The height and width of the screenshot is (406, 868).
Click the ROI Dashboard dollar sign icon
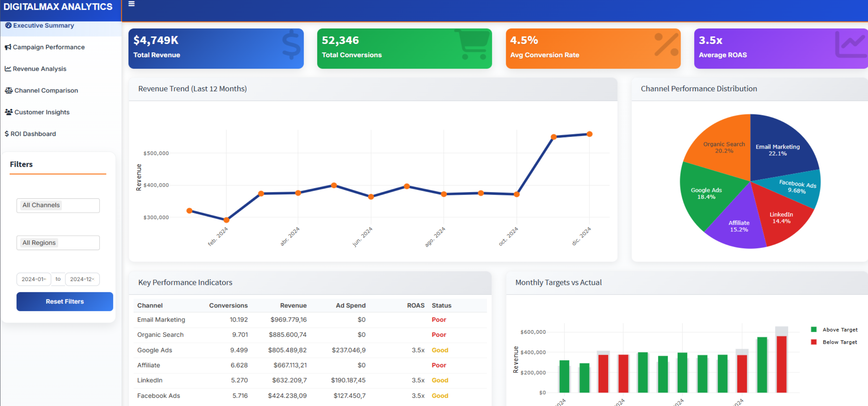click(x=6, y=134)
